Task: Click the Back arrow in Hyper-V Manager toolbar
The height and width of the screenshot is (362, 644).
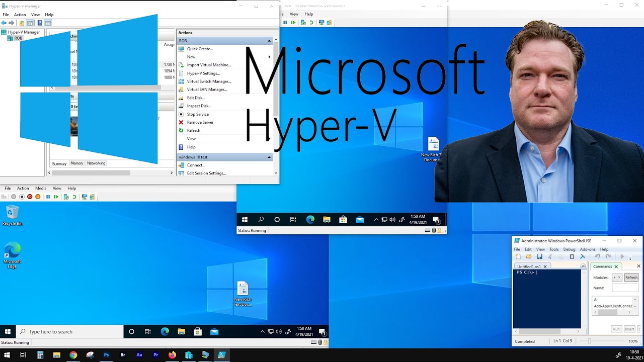Action: (4, 23)
